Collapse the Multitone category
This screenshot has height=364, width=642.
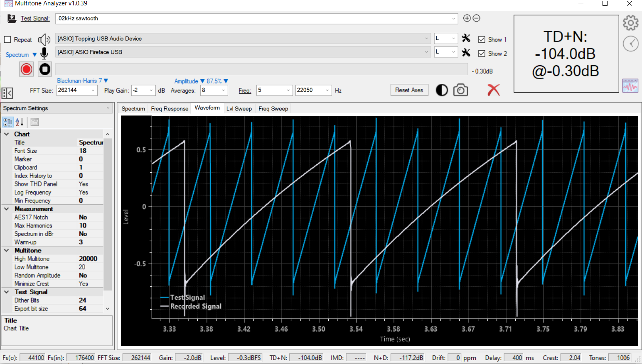point(7,250)
